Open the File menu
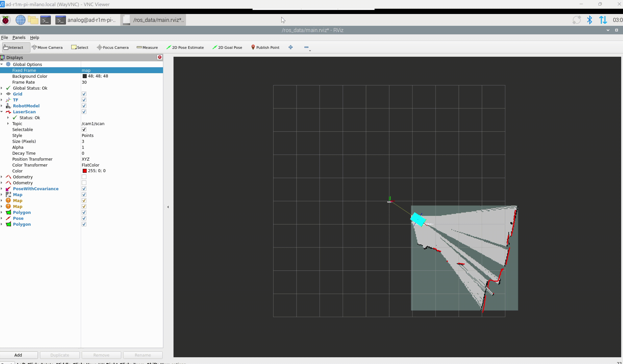 coord(4,37)
